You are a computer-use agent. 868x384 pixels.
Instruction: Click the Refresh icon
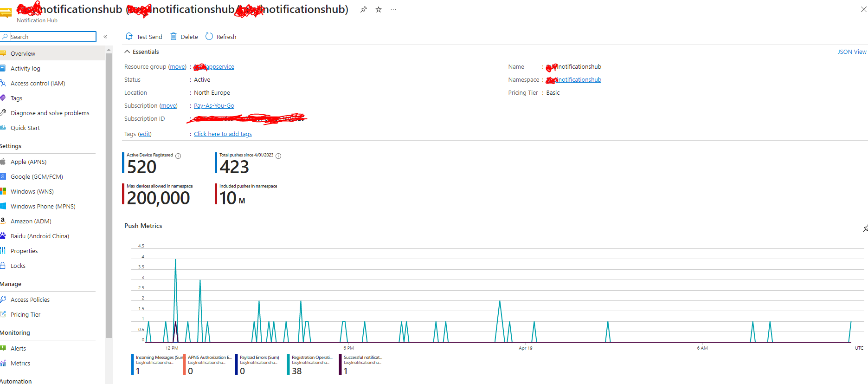(209, 36)
